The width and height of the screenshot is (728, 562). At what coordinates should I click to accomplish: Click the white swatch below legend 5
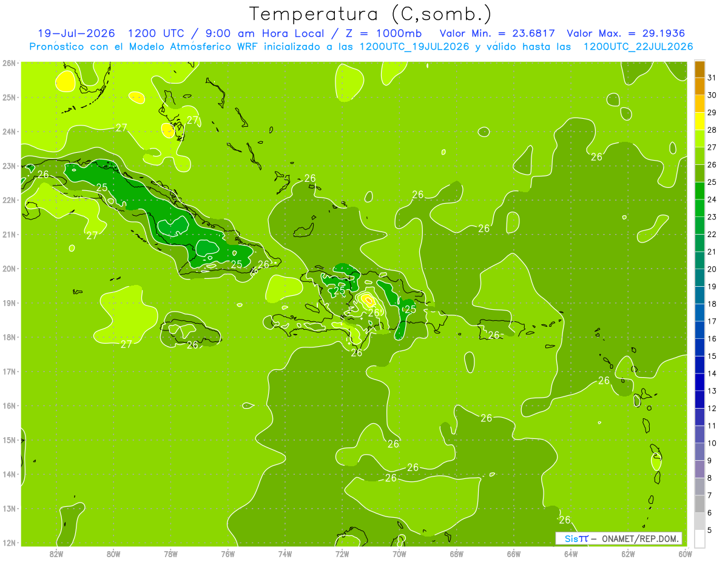point(699,538)
